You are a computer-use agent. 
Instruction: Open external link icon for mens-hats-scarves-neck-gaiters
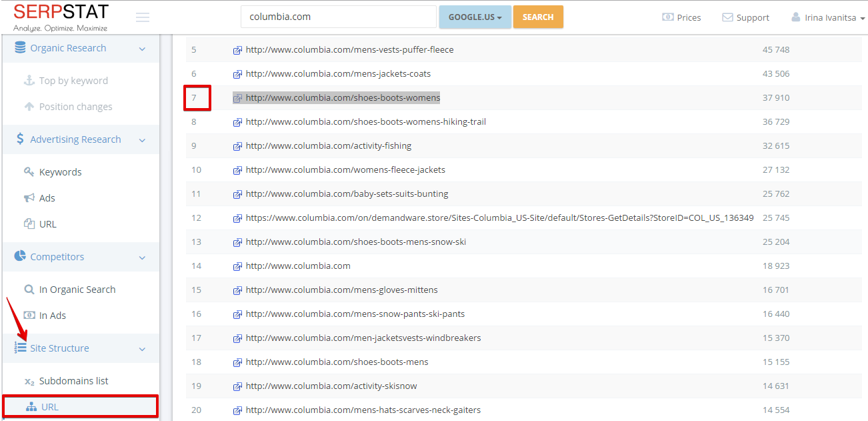coord(237,410)
